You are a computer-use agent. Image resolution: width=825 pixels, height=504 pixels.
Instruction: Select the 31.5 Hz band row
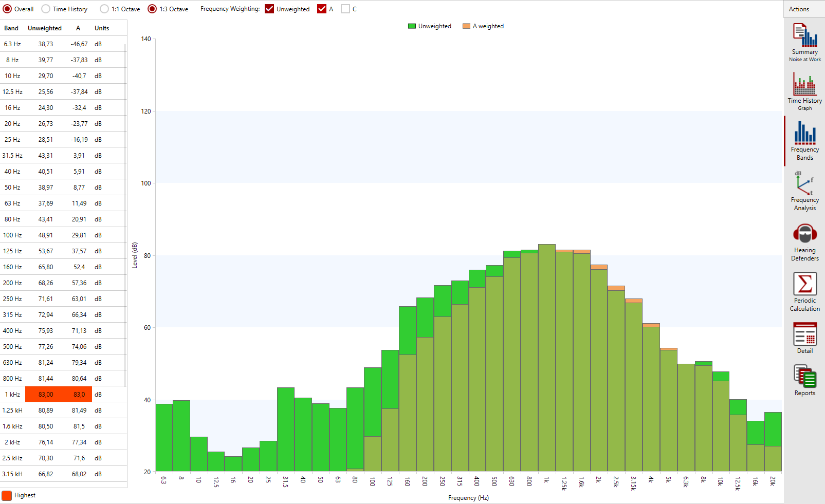pos(63,155)
